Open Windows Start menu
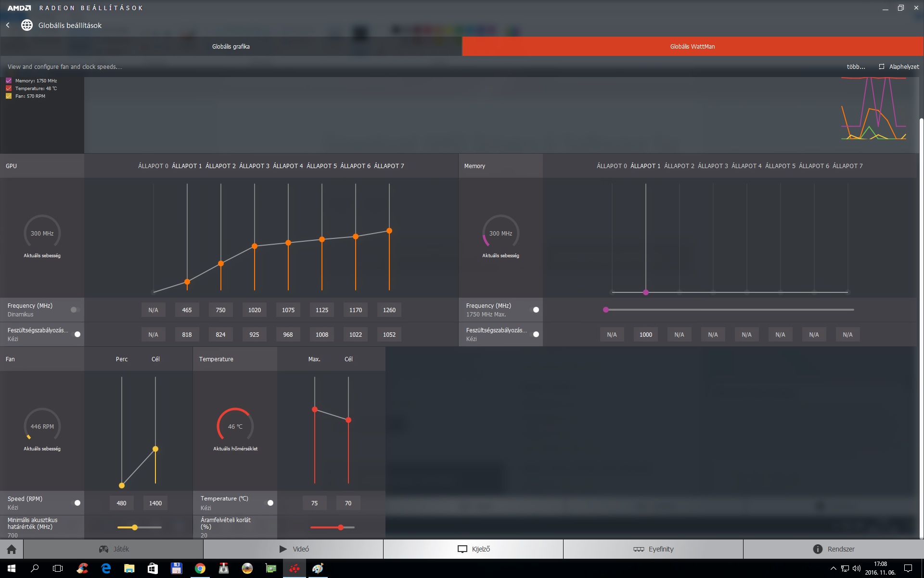 [x=12, y=568]
